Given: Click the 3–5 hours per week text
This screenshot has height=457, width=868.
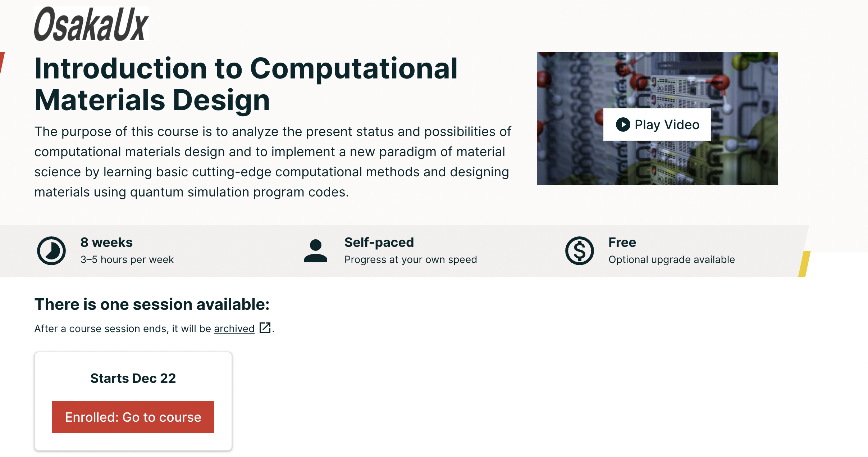Looking at the screenshot, I should 127,259.
